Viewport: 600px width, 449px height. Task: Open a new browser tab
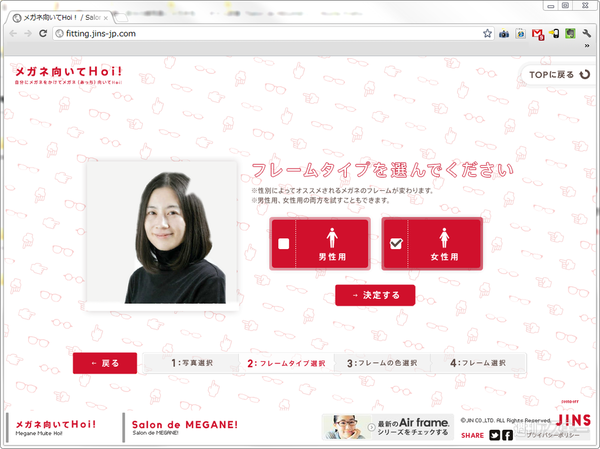[122, 18]
